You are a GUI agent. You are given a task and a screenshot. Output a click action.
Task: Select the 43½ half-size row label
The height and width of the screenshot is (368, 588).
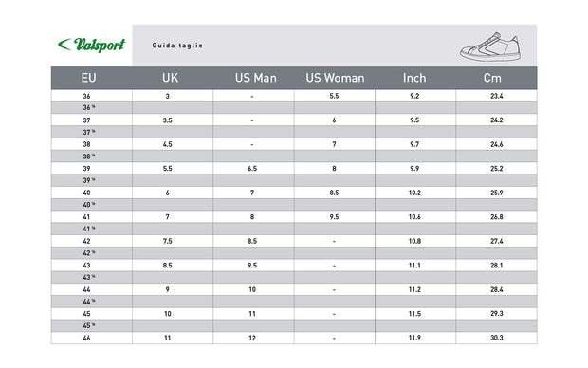(89, 277)
